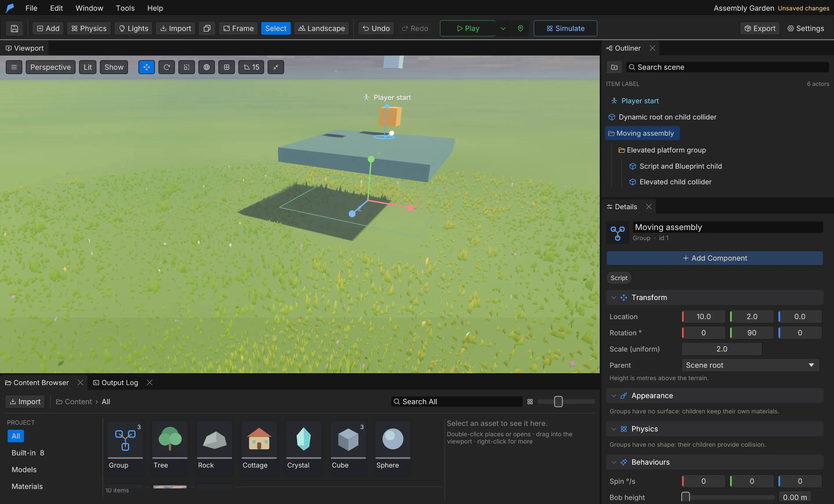834x504 pixels.
Task: Select Elevated child collider in Outliner
Action: 675,182
